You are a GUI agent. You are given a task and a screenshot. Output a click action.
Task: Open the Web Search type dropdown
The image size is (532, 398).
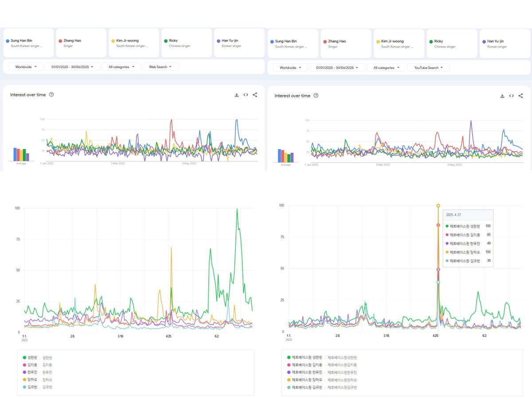tap(160, 67)
